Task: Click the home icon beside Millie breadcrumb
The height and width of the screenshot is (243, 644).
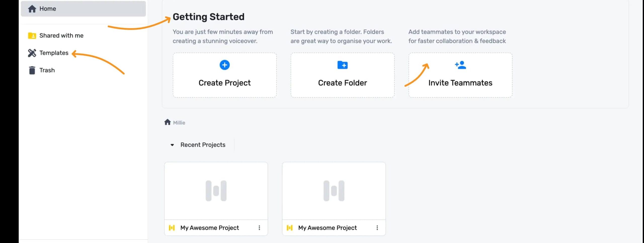Action: coord(168,123)
